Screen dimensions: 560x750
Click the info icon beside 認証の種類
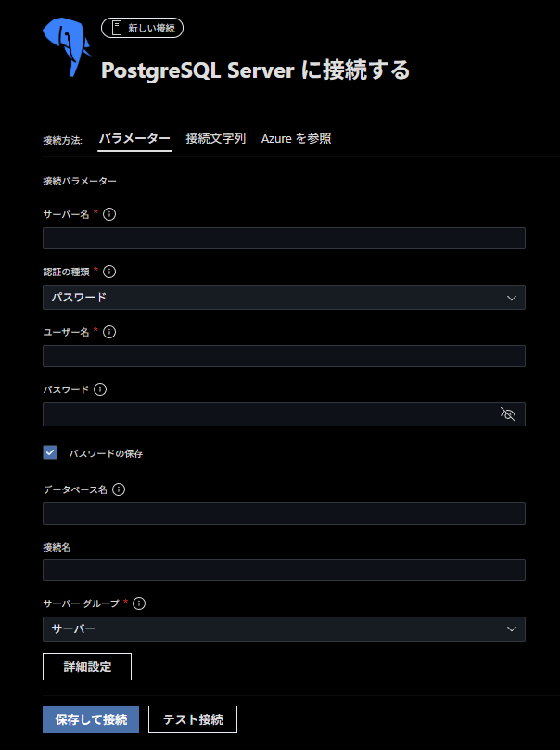click(109, 272)
